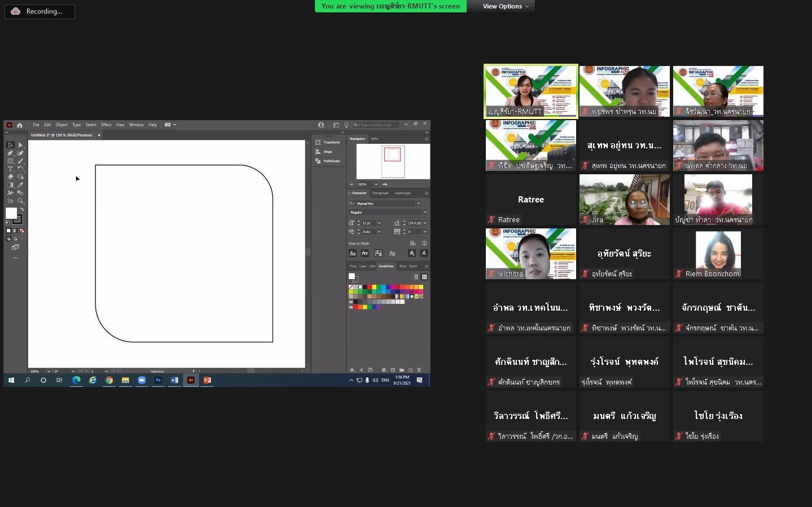This screenshot has width=812, height=507.
Task: Open the Regular font style dropdown
Action: point(425,212)
